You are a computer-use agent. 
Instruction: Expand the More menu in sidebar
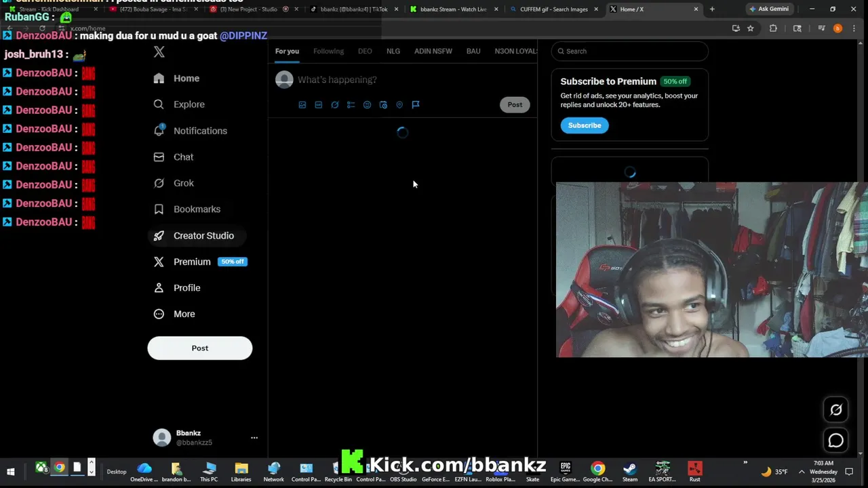[174, 314]
